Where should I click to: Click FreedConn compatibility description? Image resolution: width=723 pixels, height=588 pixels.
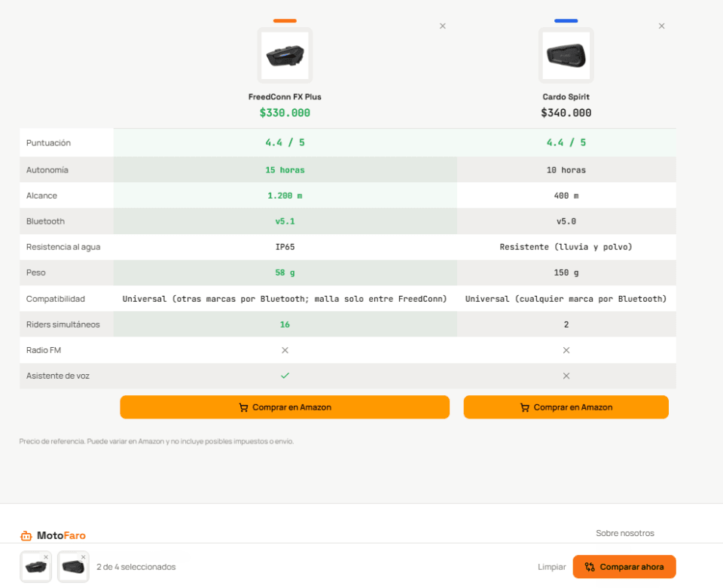point(285,299)
